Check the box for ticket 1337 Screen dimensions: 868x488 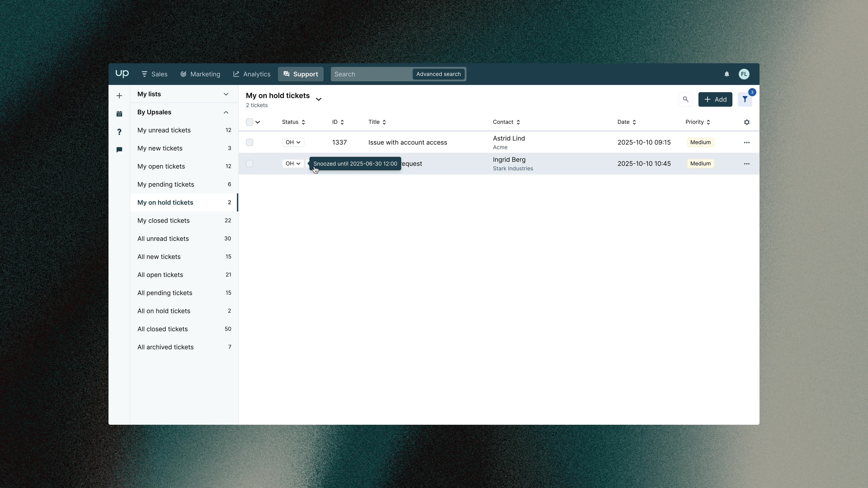[x=249, y=143]
